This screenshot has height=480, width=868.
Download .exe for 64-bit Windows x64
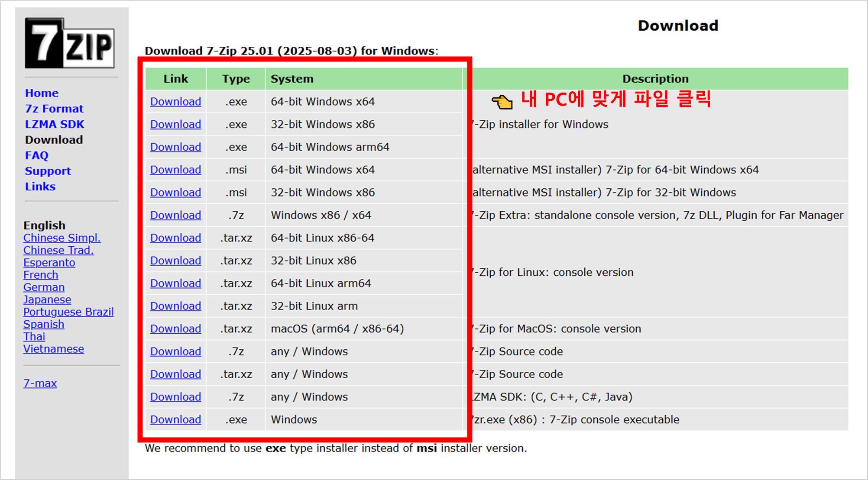pos(175,102)
